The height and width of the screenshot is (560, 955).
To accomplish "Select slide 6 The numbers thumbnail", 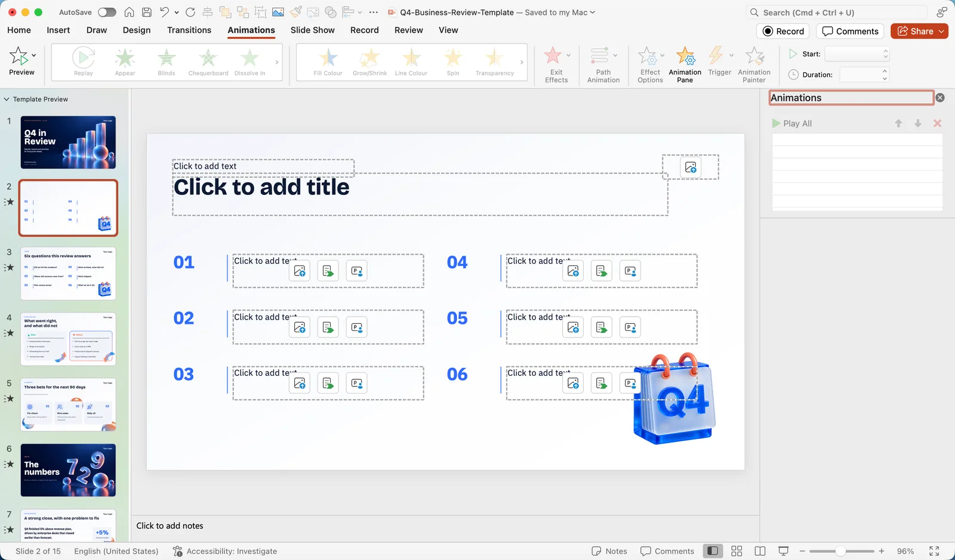I will click(x=68, y=470).
